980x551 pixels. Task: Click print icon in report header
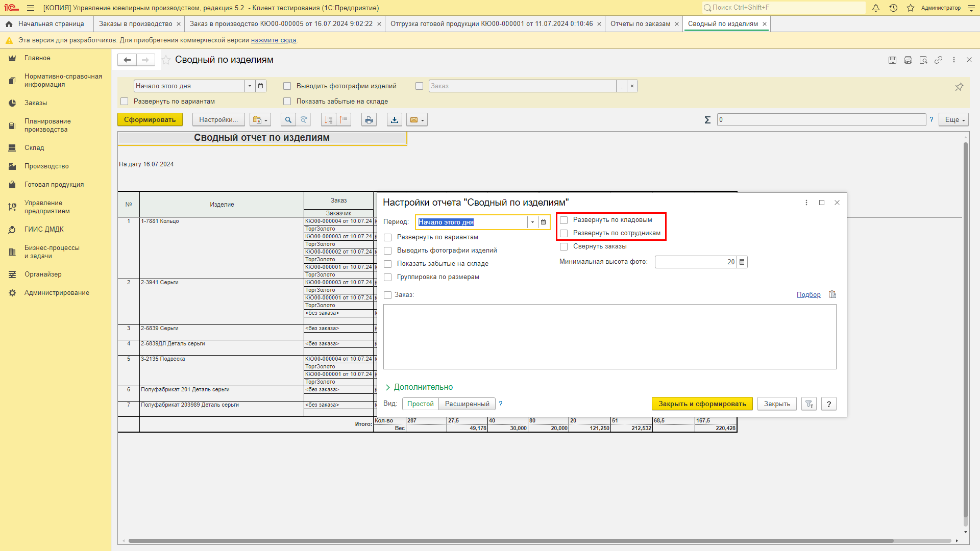(x=908, y=60)
